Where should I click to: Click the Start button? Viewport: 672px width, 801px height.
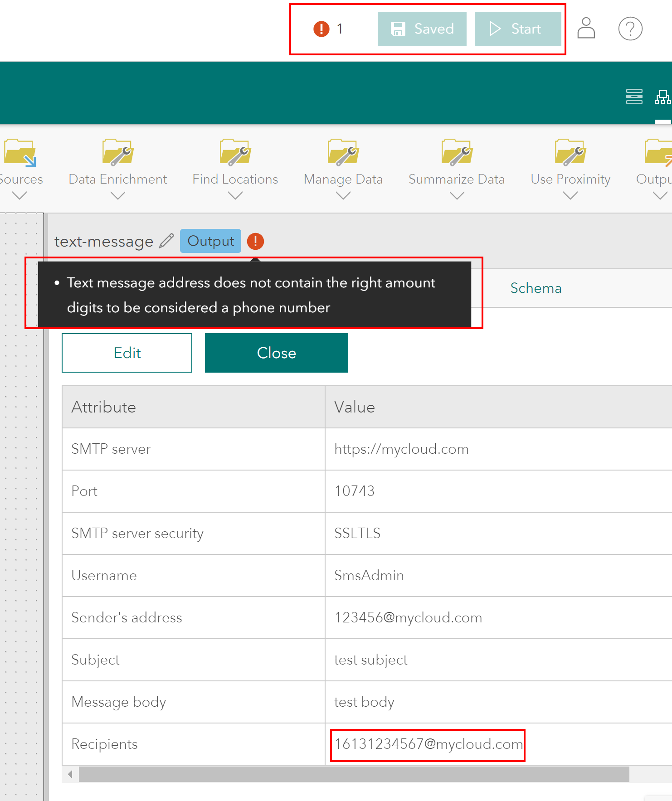pos(518,29)
